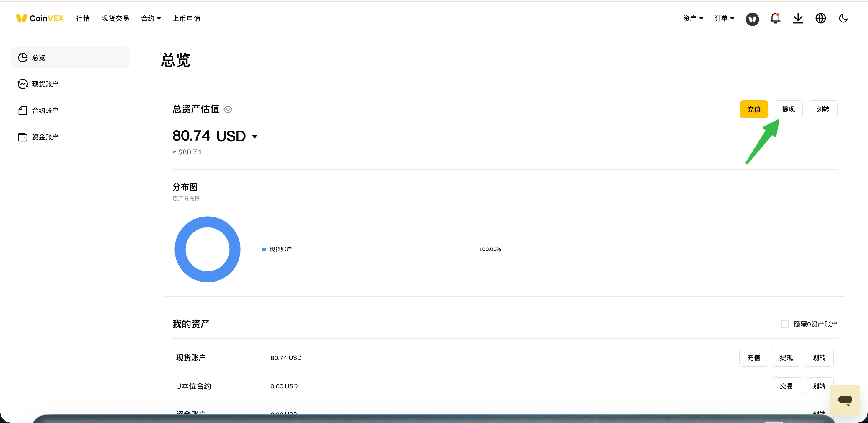The height and width of the screenshot is (423, 868).
Task: Click the 我的资产 section heading
Action: pos(191,324)
